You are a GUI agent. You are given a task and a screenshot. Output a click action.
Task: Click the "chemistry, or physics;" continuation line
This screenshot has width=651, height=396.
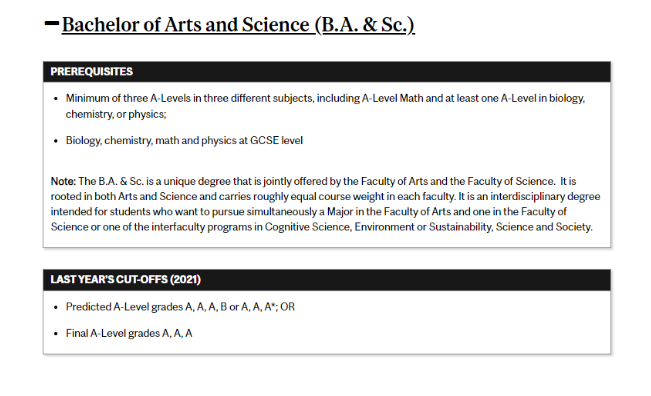[x=116, y=114]
